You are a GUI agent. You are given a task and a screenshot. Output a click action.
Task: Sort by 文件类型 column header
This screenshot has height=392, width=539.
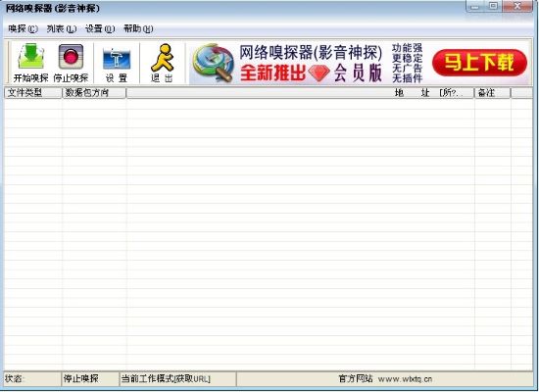click(x=33, y=93)
